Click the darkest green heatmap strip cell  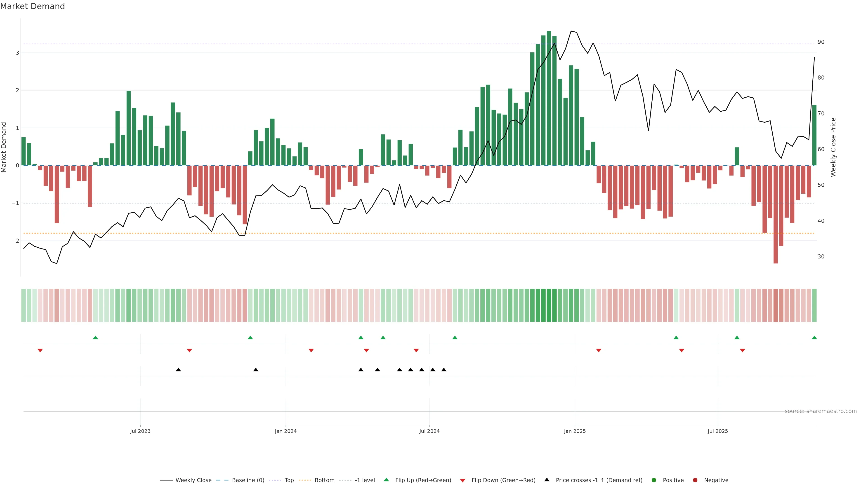coord(549,305)
